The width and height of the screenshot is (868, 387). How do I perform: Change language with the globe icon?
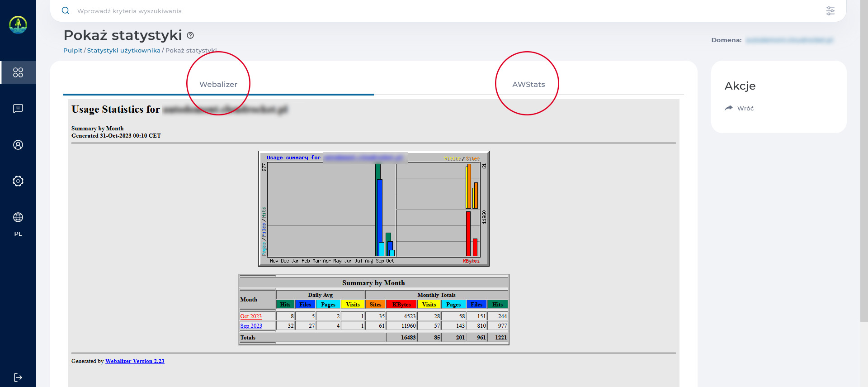[x=18, y=218]
